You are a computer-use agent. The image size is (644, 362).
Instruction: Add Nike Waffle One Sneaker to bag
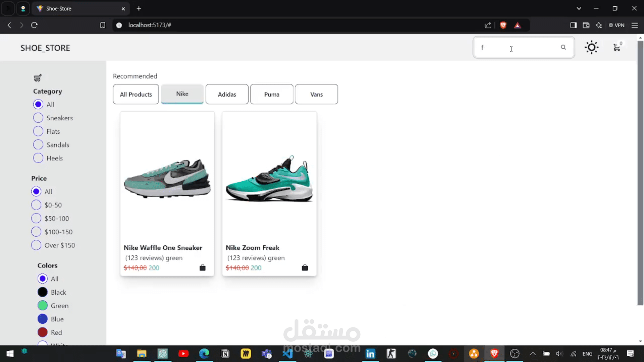pyautogui.click(x=203, y=267)
